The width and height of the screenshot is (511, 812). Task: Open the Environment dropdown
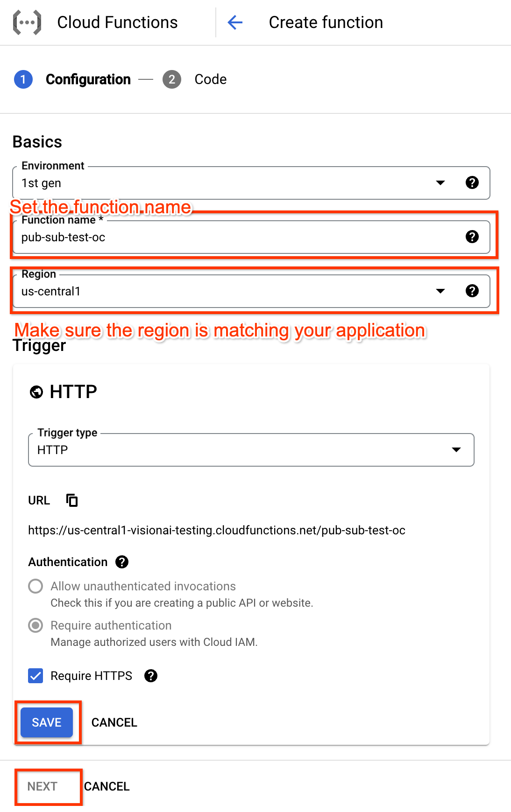pos(440,182)
